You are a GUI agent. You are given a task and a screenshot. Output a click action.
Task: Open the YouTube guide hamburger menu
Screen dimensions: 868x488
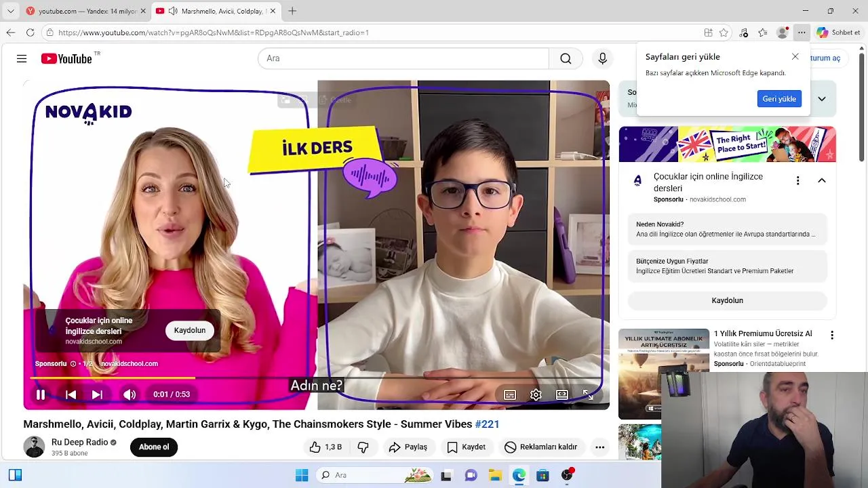coord(22,59)
